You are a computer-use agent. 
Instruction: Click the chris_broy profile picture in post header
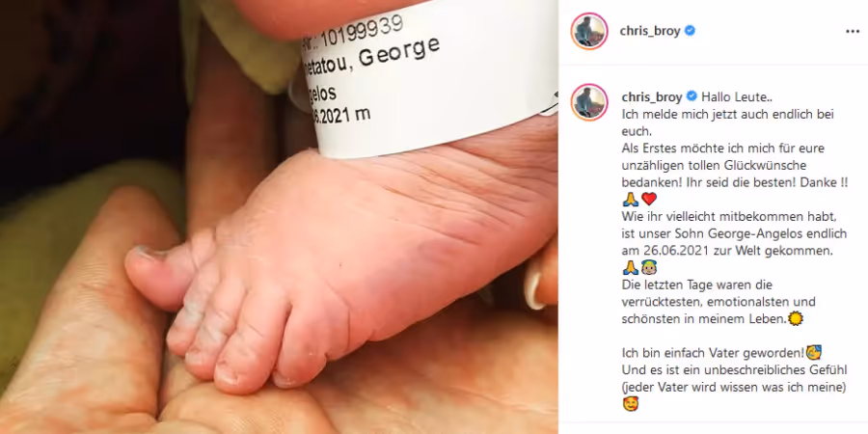click(x=589, y=31)
